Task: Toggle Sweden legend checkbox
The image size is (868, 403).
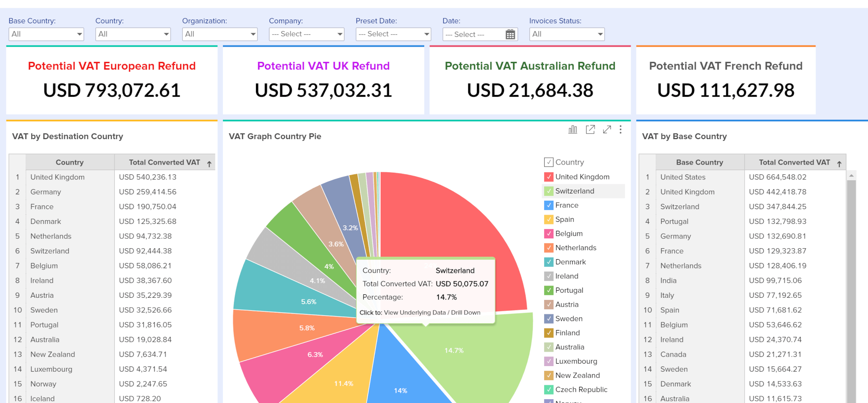Action: tap(548, 318)
